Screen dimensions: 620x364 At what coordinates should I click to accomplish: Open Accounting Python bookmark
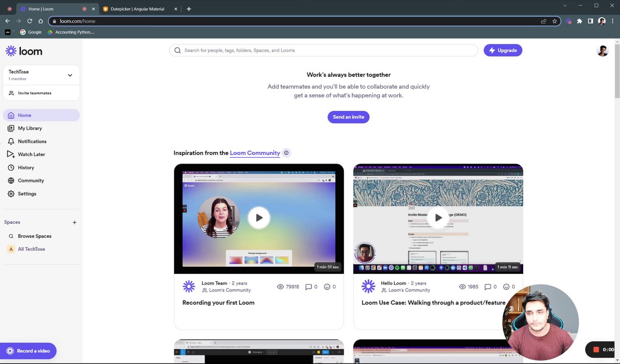coord(71,32)
